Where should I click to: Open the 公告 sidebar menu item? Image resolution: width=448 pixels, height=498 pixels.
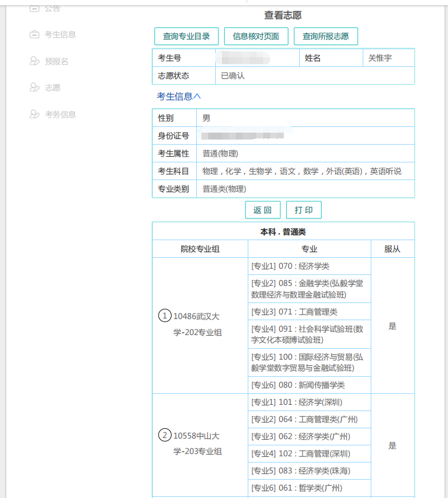45,8
